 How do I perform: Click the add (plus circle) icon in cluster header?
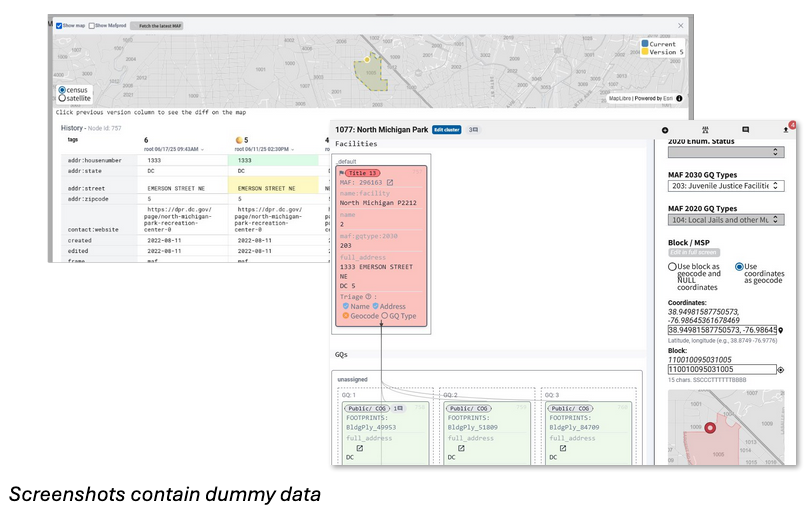tap(665, 130)
